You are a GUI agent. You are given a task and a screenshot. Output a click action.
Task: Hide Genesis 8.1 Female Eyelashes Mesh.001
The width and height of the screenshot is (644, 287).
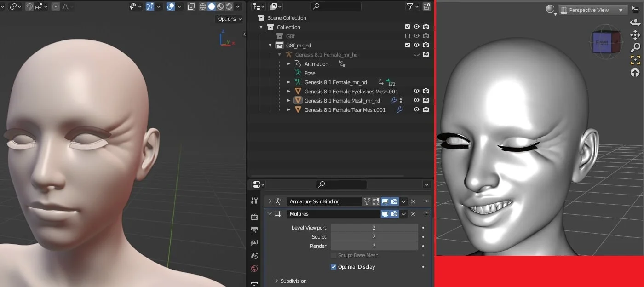pyautogui.click(x=416, y=91)
